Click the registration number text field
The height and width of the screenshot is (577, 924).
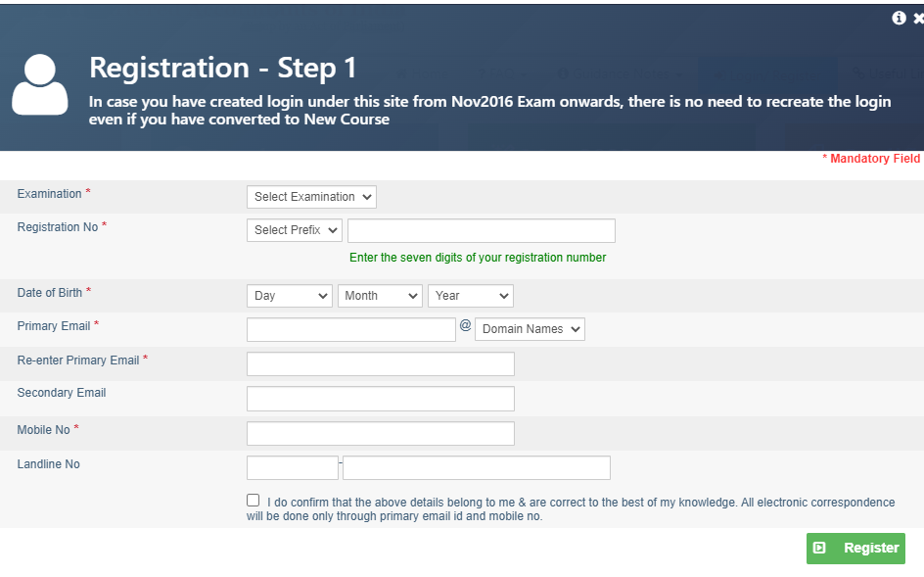[481, 230]
